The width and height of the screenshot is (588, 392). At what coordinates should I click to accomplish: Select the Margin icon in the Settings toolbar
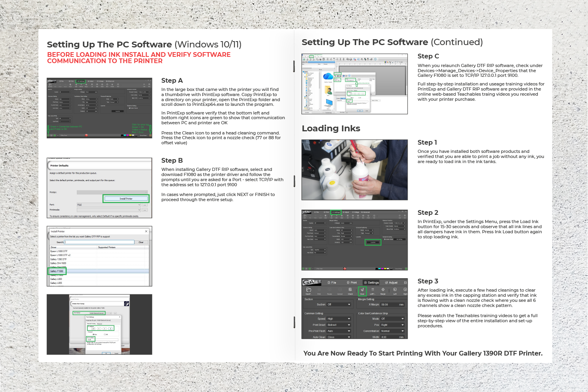[383, 290]
